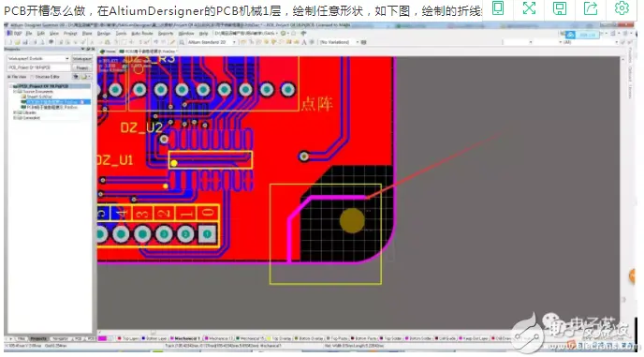Click the zoom magnifier icon in toolbar
644x357 pixels.
tap(182, 42)
